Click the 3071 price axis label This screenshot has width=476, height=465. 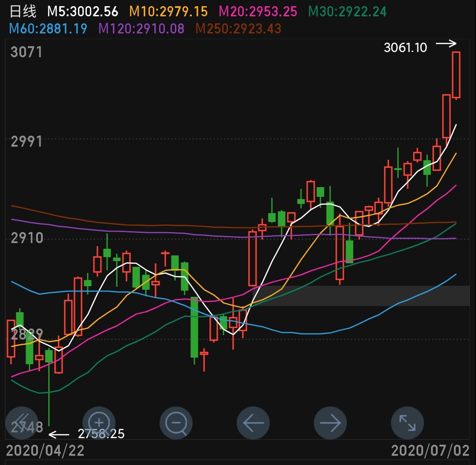(x=26, y=52)
